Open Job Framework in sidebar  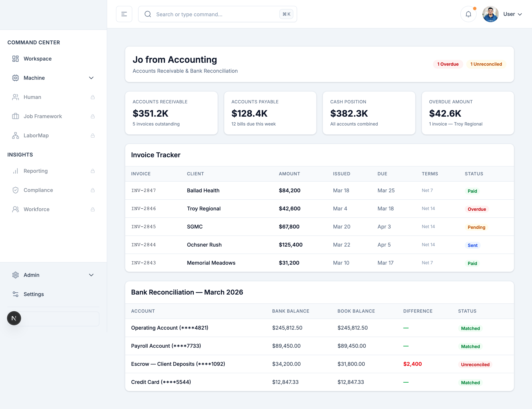tap(43, 116)
